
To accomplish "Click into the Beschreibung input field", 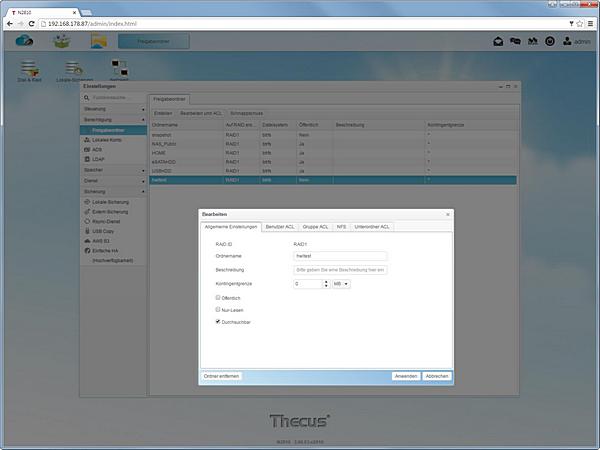I will point(340,270).
